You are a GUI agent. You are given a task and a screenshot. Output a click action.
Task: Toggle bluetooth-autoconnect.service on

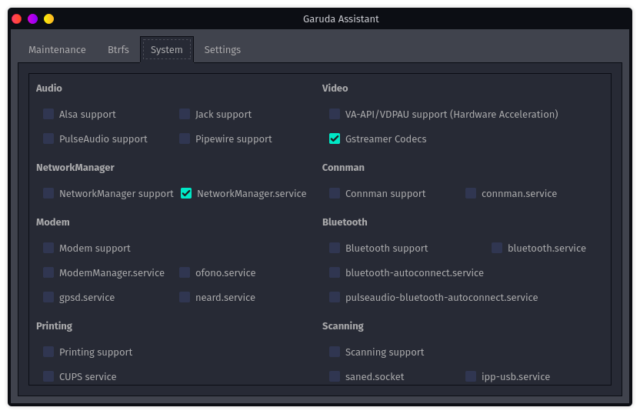coord(335,272)
